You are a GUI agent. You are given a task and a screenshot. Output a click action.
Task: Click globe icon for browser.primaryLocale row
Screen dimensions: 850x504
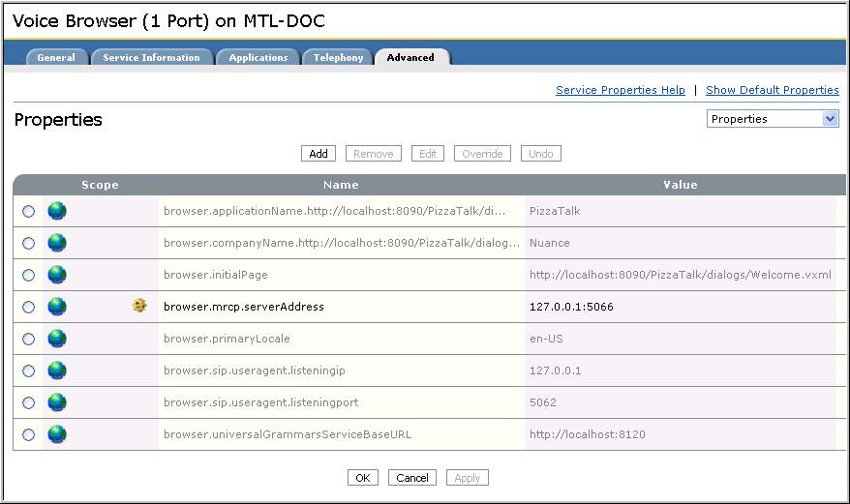(x=57, y=339)
